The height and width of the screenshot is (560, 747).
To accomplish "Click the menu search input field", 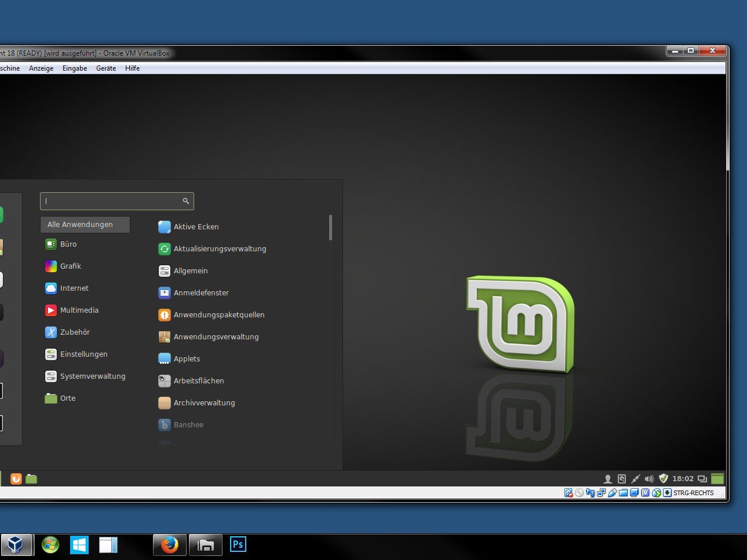I will 116,201.
